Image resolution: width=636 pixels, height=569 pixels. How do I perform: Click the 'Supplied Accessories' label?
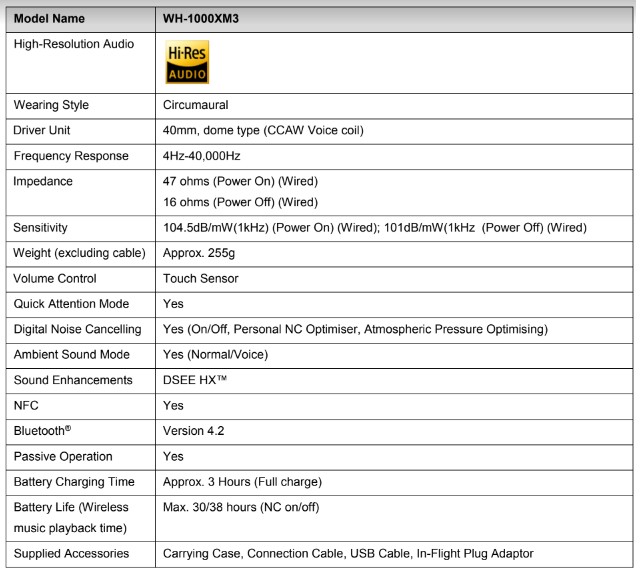point(71,554)
